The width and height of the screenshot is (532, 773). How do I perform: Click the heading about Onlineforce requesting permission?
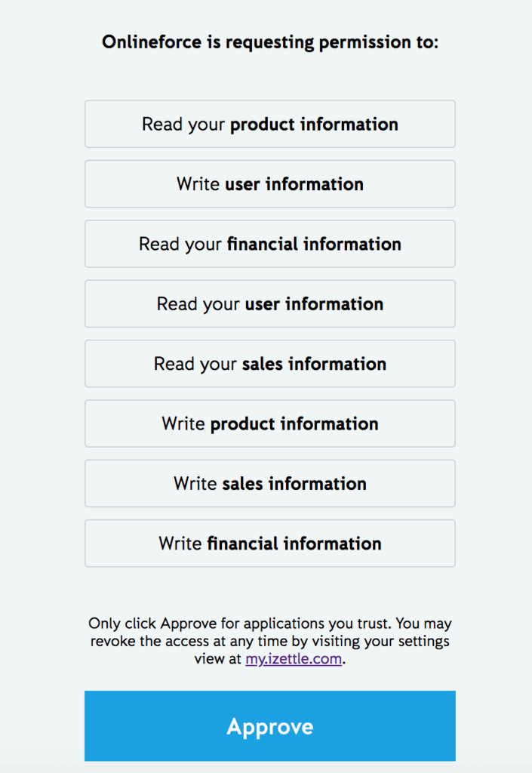coord(269,42)
